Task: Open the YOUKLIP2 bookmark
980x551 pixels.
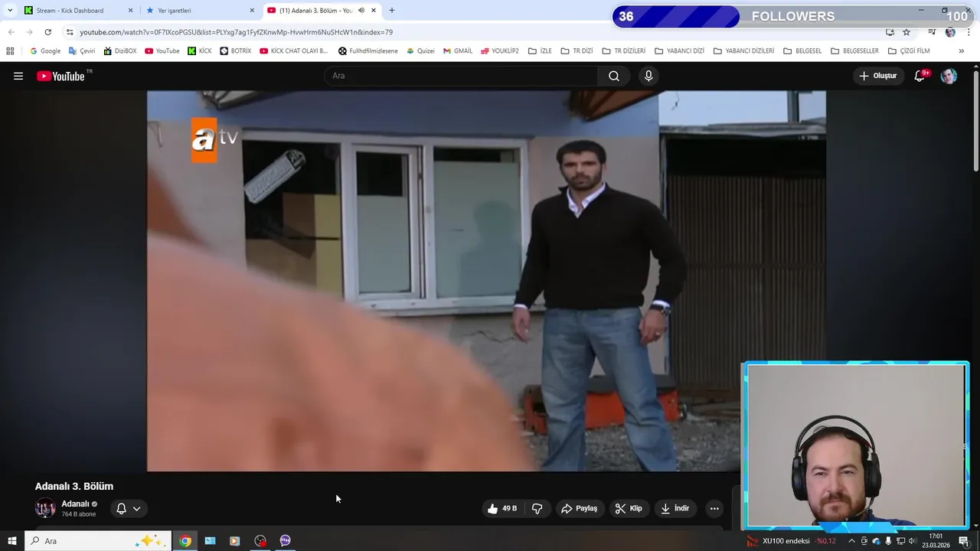Action: coord(499,51)
